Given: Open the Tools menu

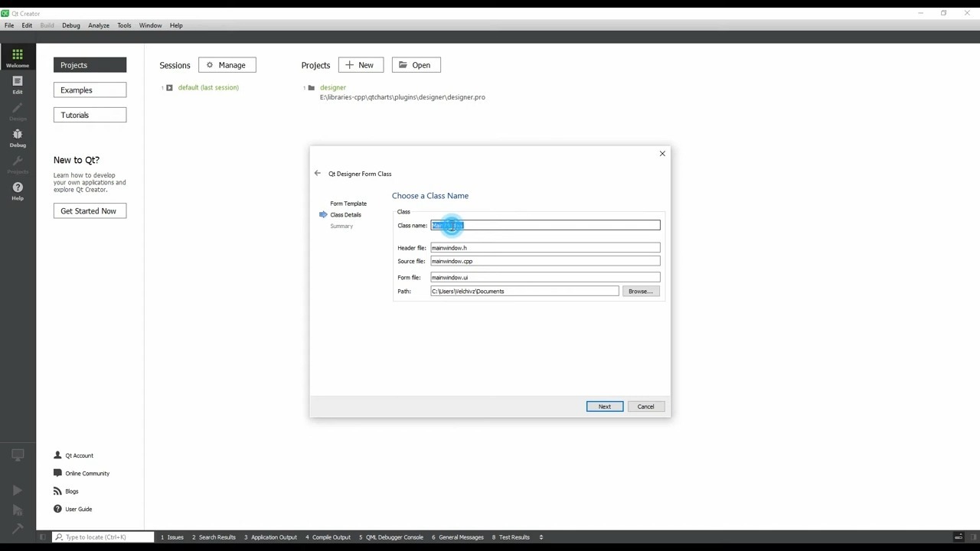Looking at the screenshot, I should [x=124, y=25].
